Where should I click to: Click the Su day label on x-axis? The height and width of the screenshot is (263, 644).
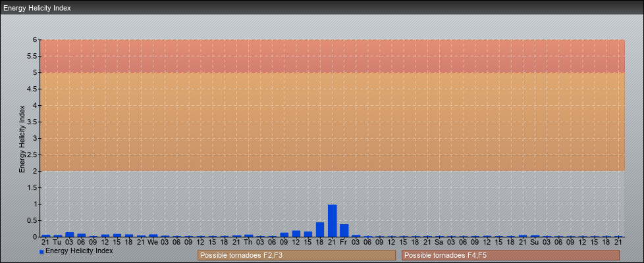click(x=535, y=242)
